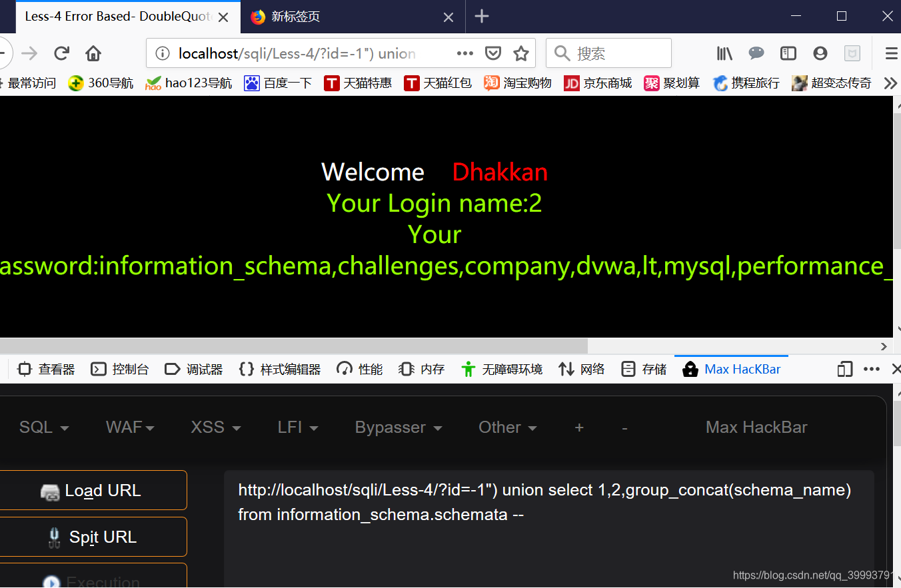The height and width of the screenshot is (588, 901).
Task: Go forward one page
Action: 29,53
